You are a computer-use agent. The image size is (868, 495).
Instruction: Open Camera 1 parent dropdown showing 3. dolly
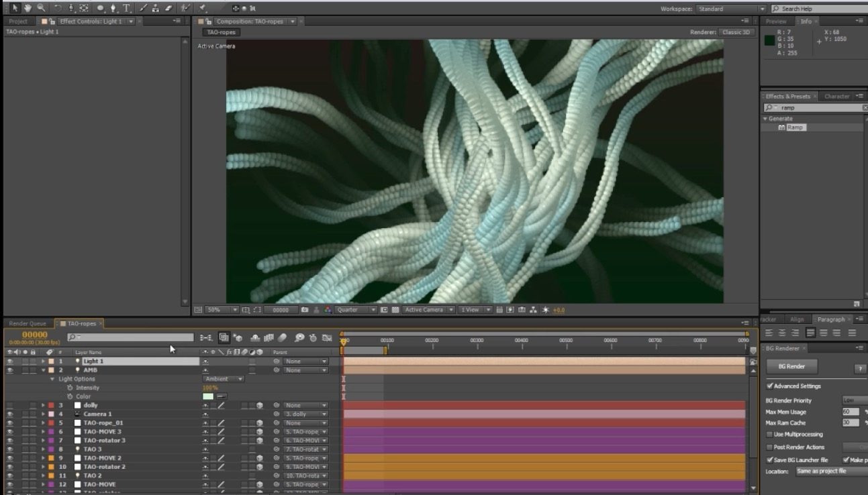coord(306,414)
